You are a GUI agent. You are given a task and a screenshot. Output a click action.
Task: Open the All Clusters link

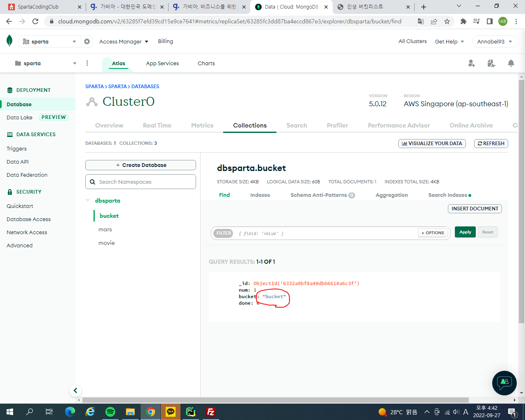[x=413, y=41]
